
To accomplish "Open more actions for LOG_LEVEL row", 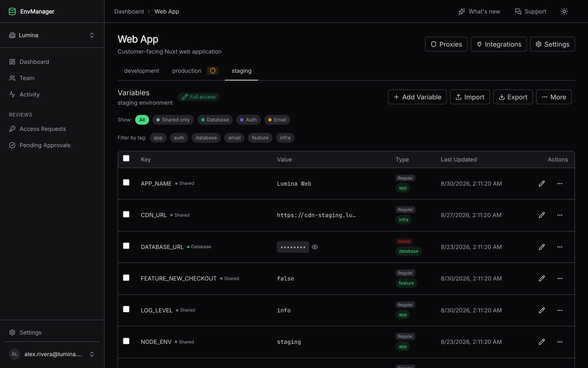I will 560,310.
